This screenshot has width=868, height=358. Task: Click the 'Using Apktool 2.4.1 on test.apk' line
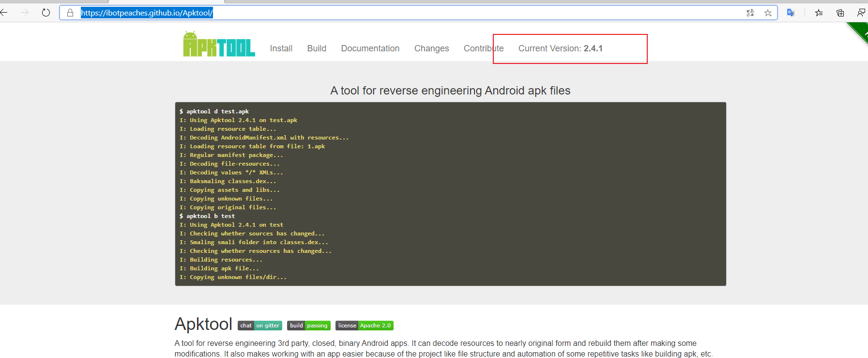[238, 120]
